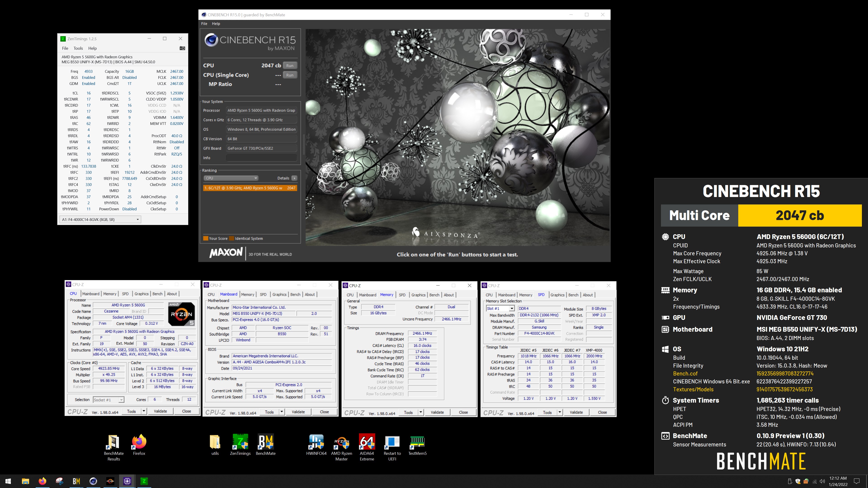Switch to Cinebench taskbar button
The width and height of the screenshot is (868, 488).
pyautogui.click(x=93, y=481)
